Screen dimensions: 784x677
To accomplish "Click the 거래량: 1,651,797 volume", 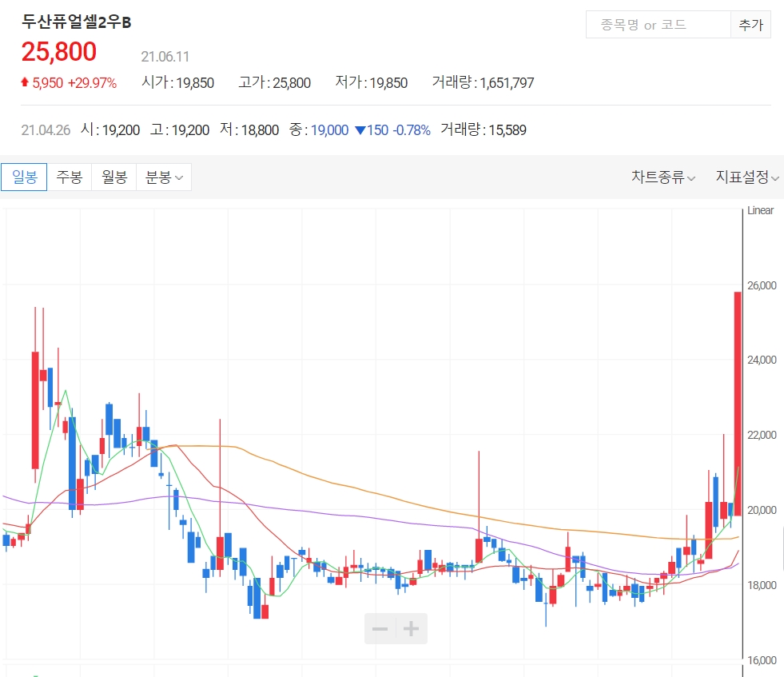I will click(483, 82).
